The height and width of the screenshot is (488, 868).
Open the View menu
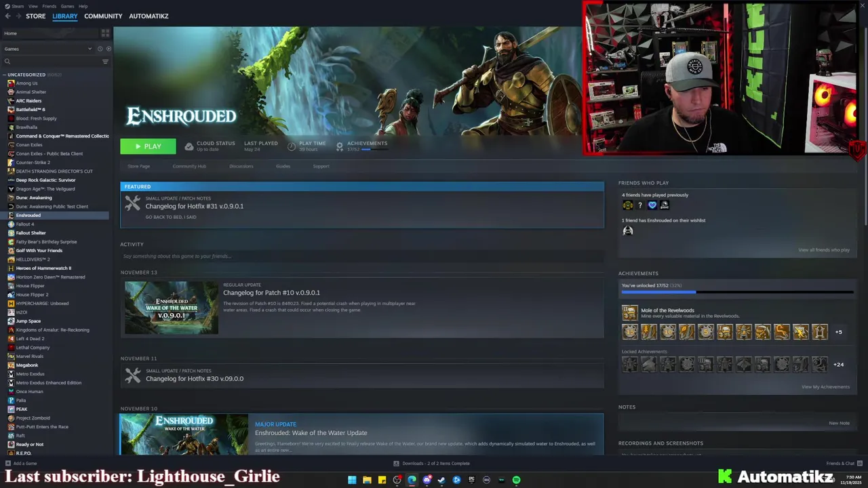pyautogui.click(x=33, y=6)
